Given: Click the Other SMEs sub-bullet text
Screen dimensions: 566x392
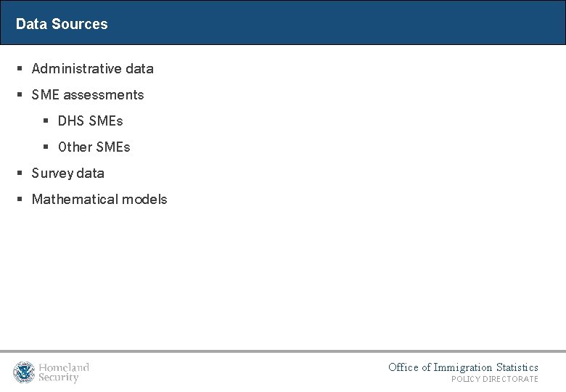Looking at the screenshot, I should [x=94, y=147].
